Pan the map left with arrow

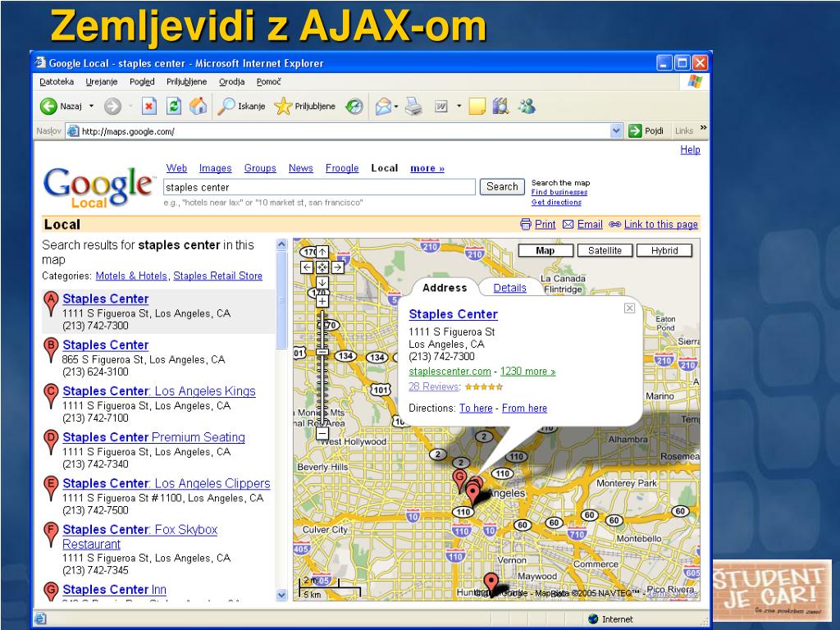point(307,267)
